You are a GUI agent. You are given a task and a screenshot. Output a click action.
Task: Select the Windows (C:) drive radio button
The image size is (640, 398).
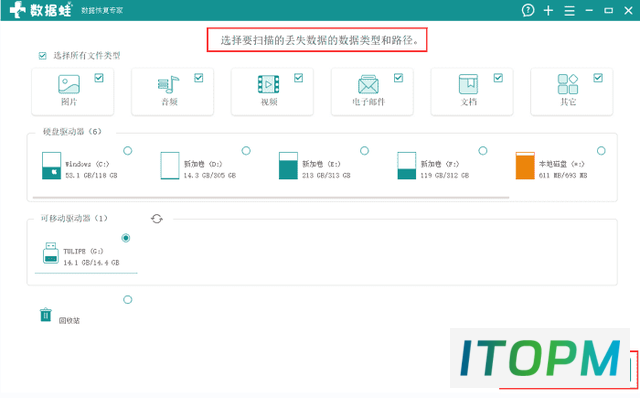tap(128, 151)
